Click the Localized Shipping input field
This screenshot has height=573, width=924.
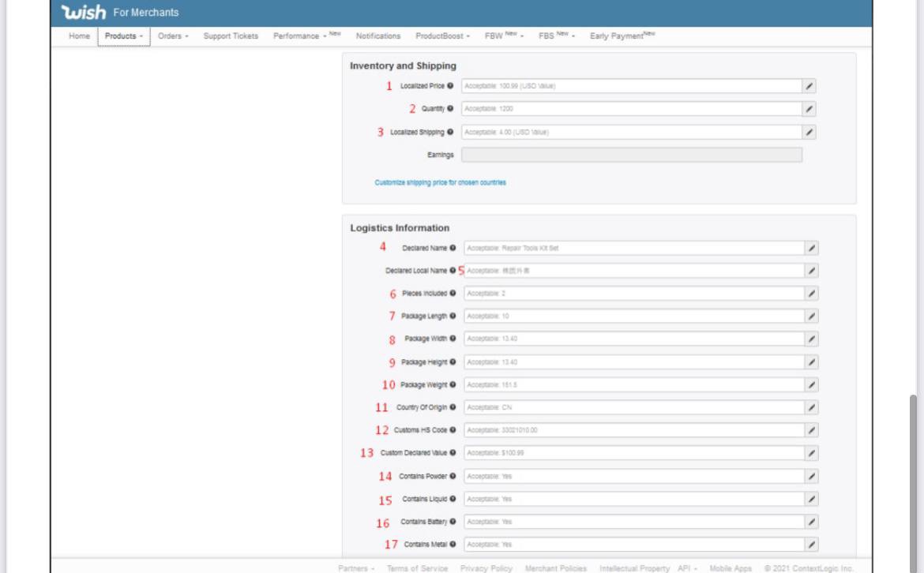tap(631, 133)
